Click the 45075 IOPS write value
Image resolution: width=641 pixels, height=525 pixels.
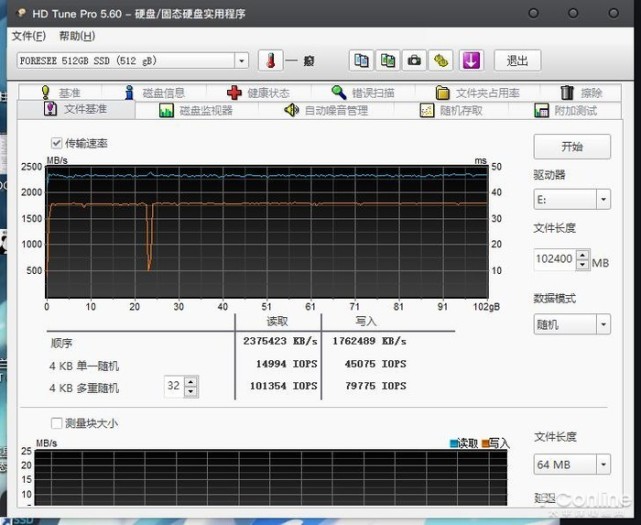click(375, 363)
